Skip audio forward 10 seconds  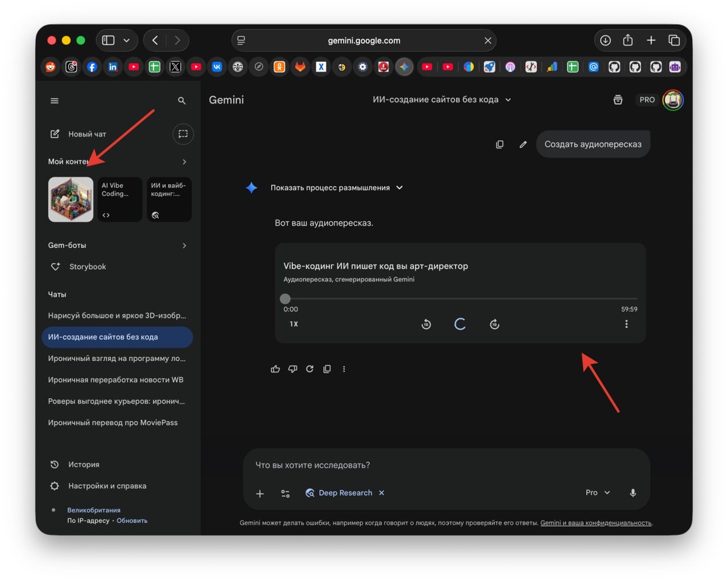(494, 324)
